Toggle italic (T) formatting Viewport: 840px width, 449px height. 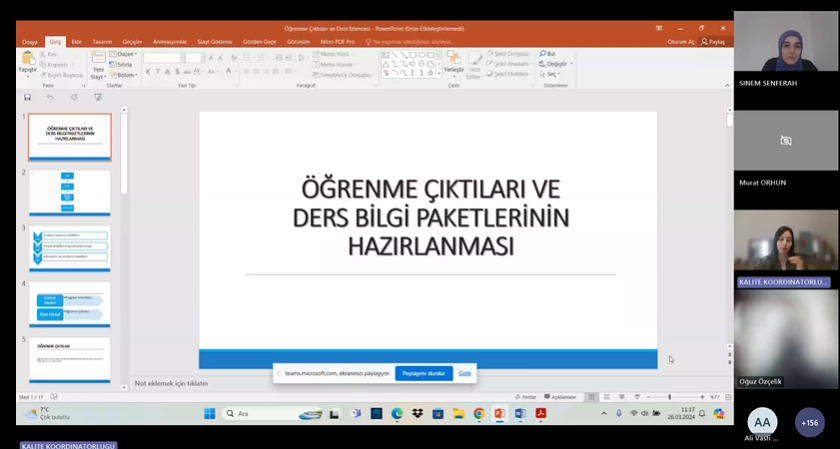click(x=158, y=71)
